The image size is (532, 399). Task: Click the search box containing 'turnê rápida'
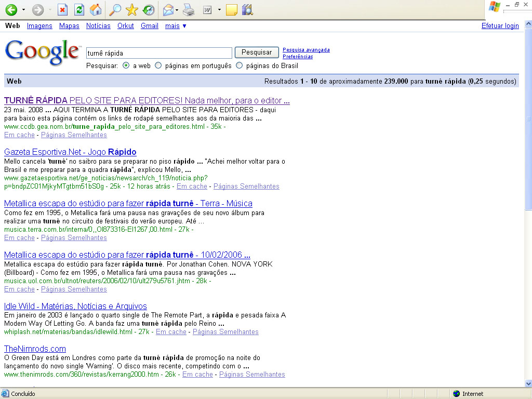point(158,53)
